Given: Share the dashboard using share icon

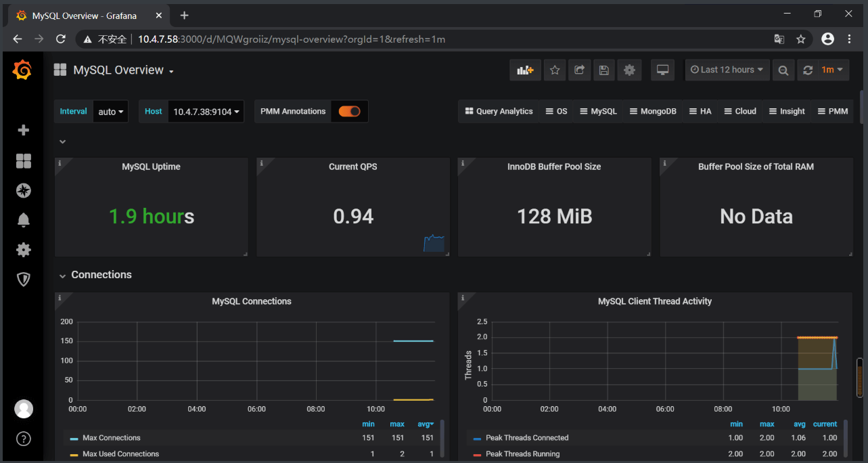Looking at the screenshot, I should point(579,70).
